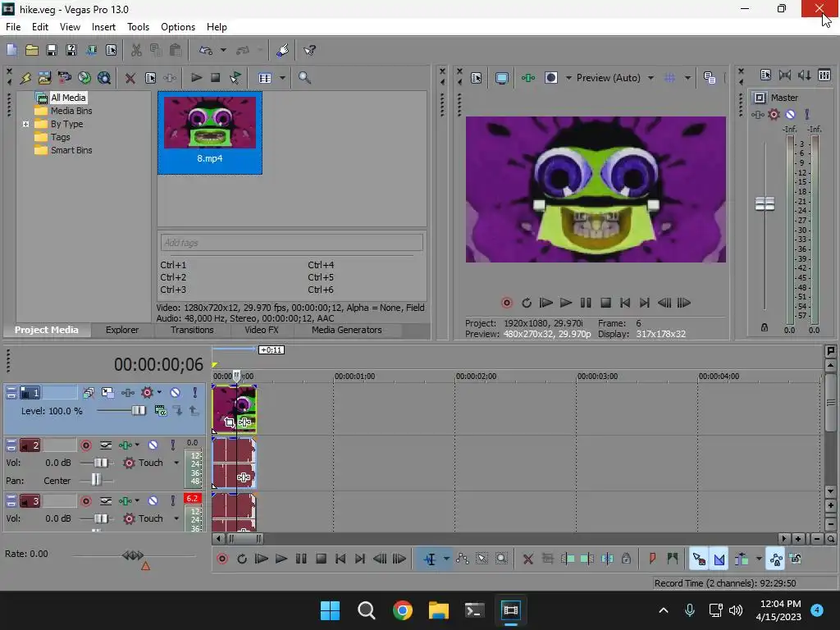Viewport: 840px width, 630px height.
Task: Insert region using the green flags icon
Action: tap(672, 559)
